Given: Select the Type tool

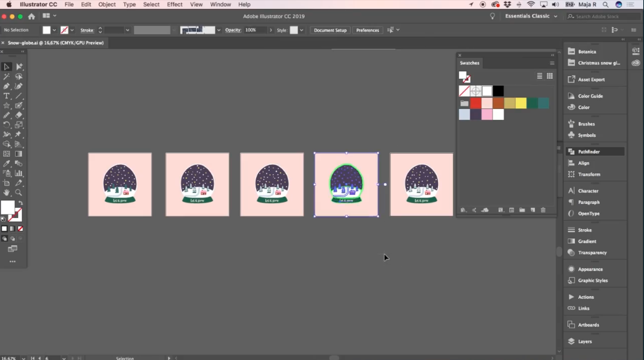Looking at the screenshot, I should [x=6, y=95].
